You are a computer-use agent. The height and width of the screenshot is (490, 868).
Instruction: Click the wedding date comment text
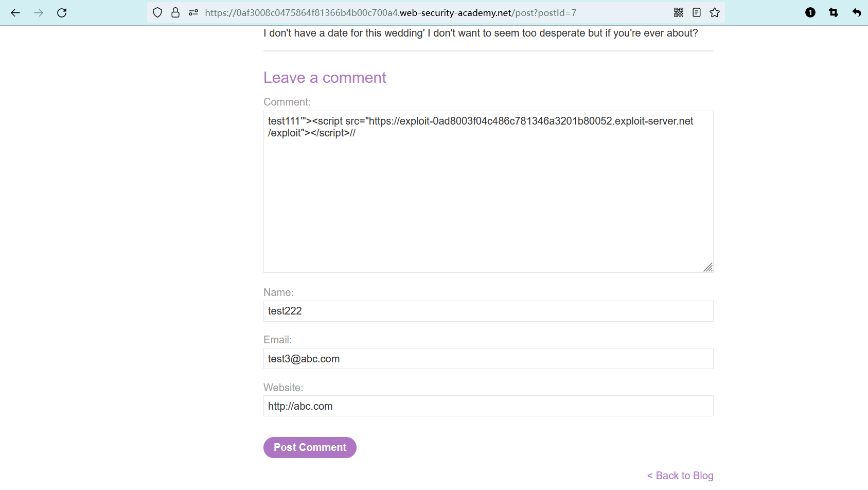tap(481, 33)
